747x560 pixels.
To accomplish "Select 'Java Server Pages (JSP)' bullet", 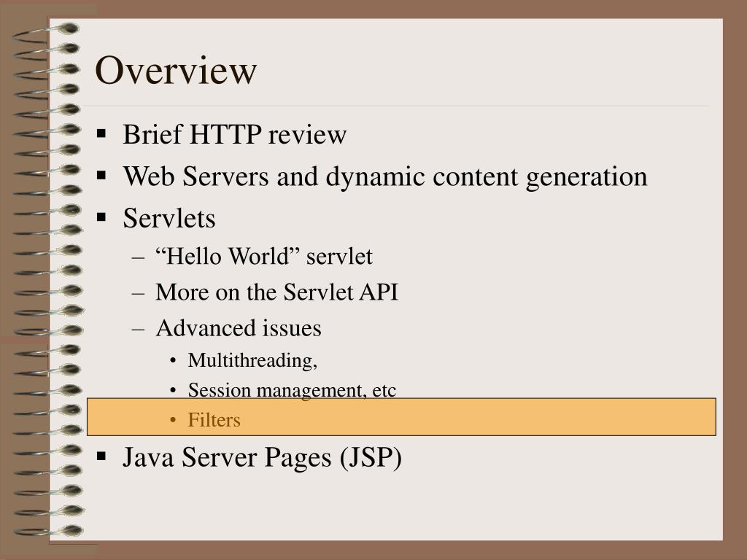I will click(x=262, y=457).
